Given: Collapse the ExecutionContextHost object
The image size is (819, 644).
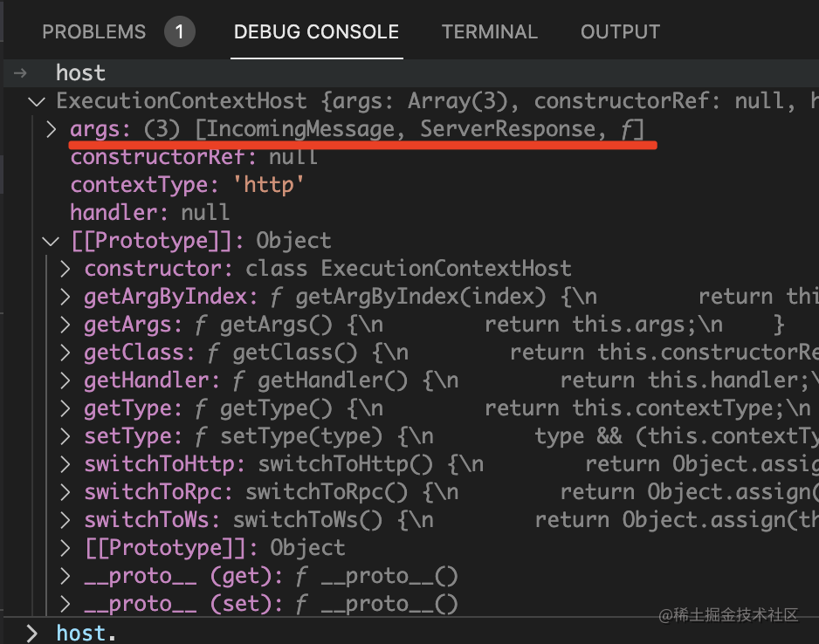Looking at the screenshot, I should (37, 101).
